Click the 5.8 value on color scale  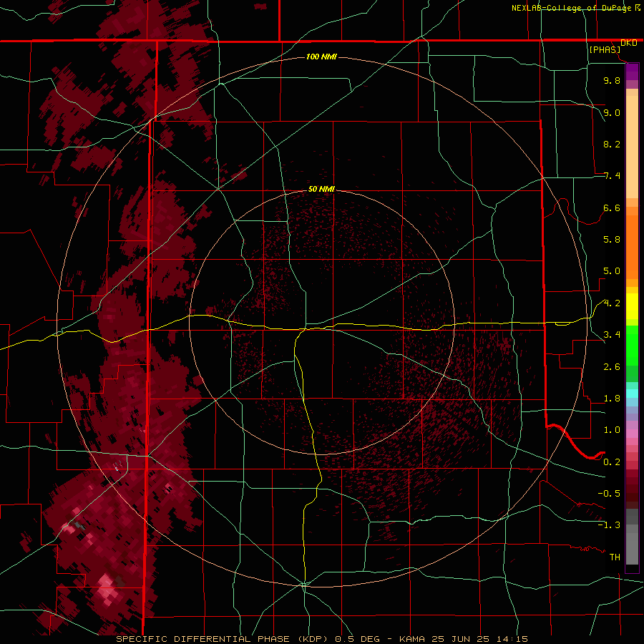tap(612, 240)
